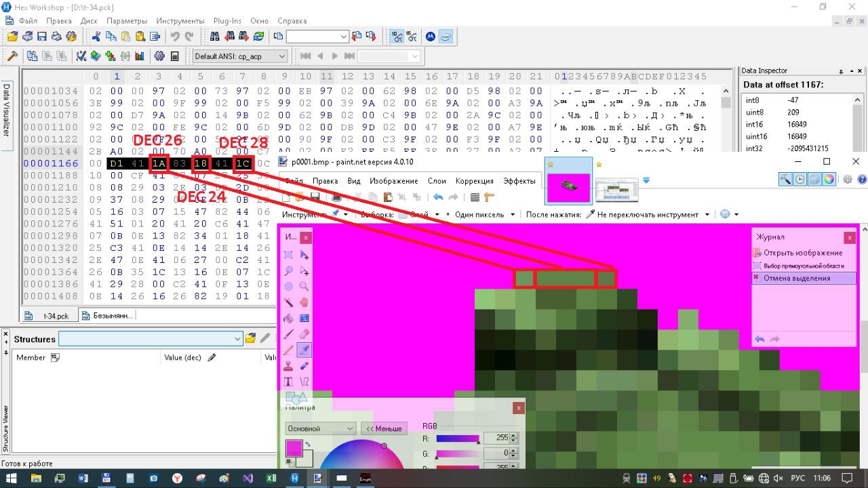Open calculator icon in Hex Workshop toolbar
This screenshot has height=488, width=868.
174,56
